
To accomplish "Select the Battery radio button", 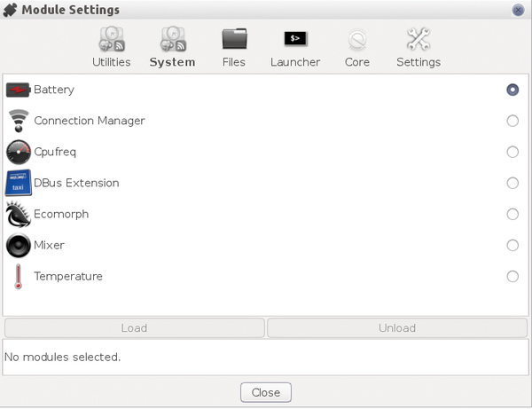I will tap(512, 90).
